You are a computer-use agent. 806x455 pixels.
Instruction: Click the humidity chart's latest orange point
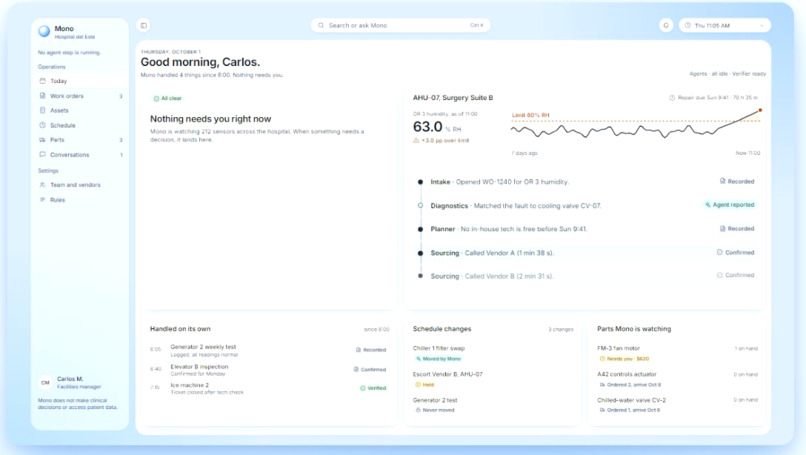760,110
